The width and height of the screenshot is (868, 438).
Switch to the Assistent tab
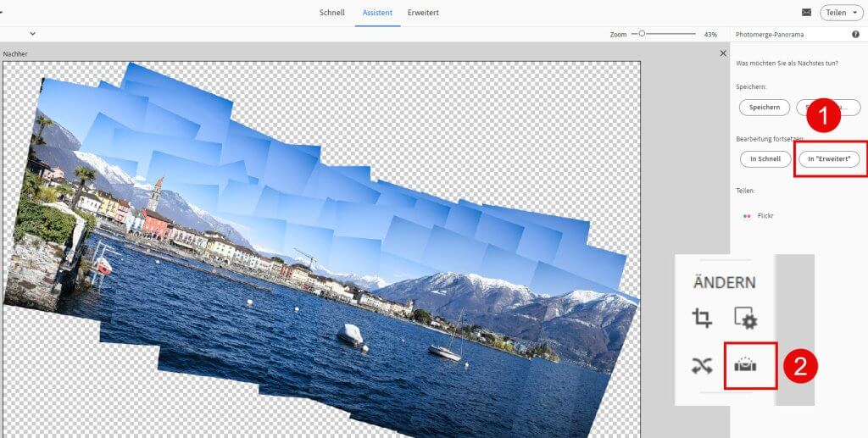[x=377, y=12]
